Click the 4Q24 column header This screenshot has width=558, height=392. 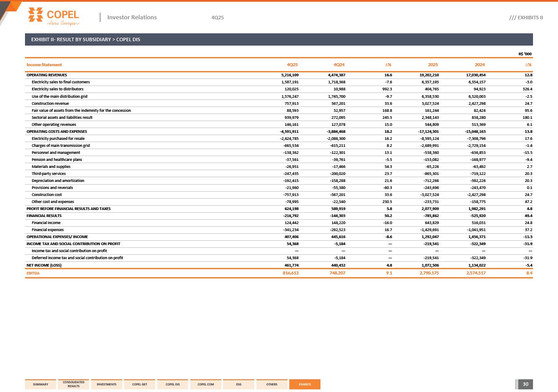click(339, 65)
